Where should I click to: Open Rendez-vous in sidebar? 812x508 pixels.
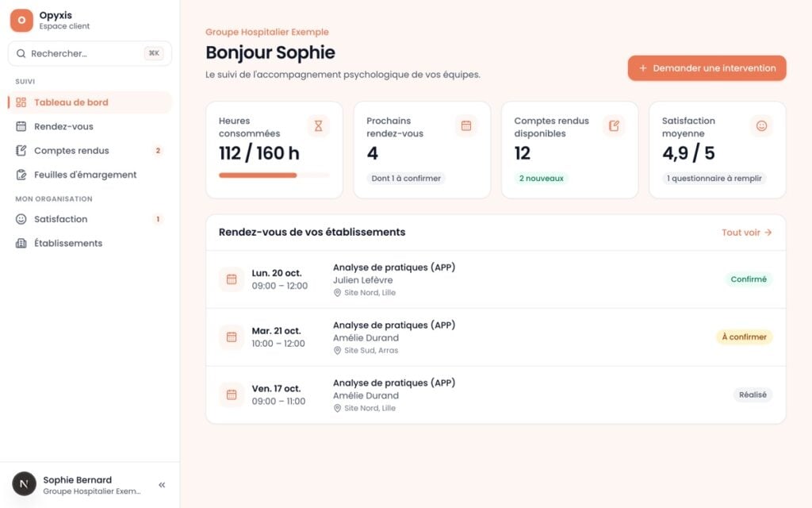coord(90,126)
